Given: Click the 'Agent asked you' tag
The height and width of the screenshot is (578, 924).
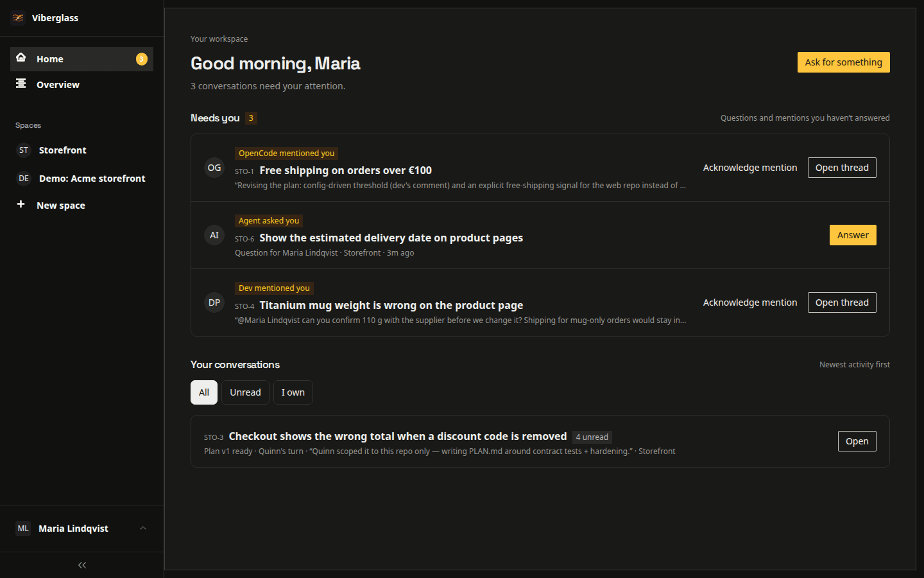Looking at the screenshot, I should coord(269,221).
